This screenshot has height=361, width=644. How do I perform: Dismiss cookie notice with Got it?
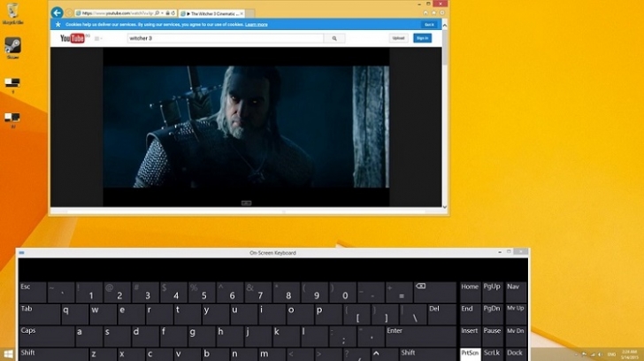tap(429, 25)
